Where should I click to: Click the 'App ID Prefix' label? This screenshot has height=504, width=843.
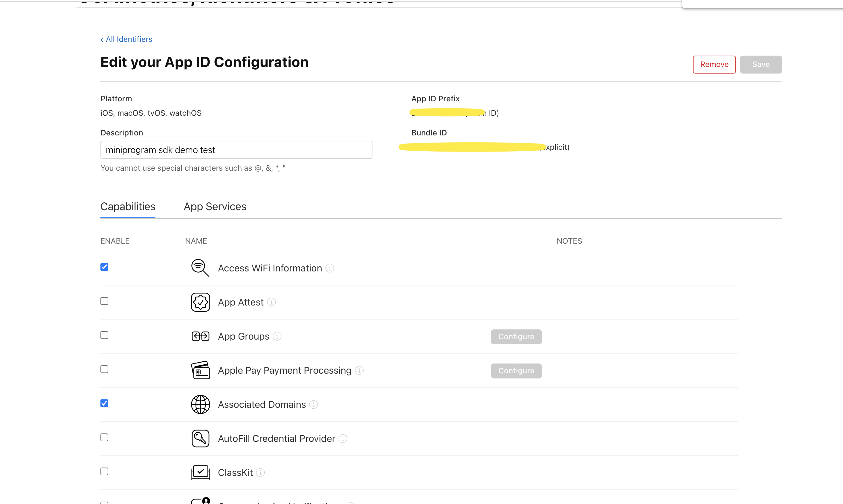436,99
